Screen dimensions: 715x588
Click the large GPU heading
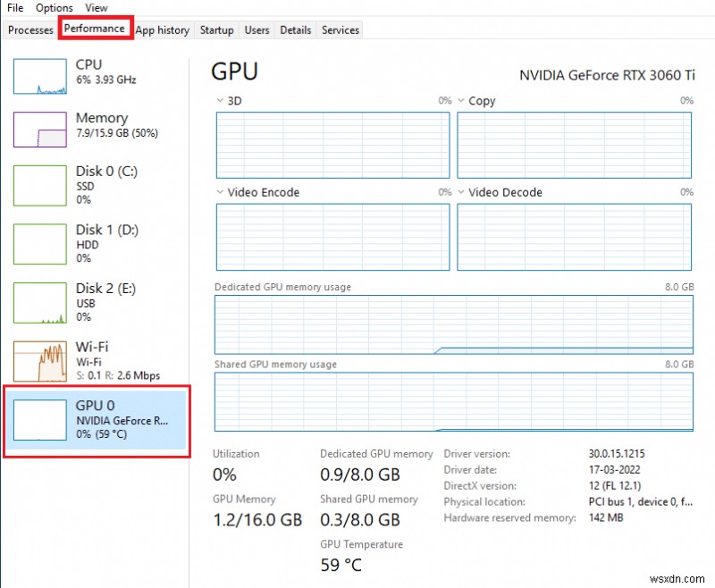coord(235,71)
